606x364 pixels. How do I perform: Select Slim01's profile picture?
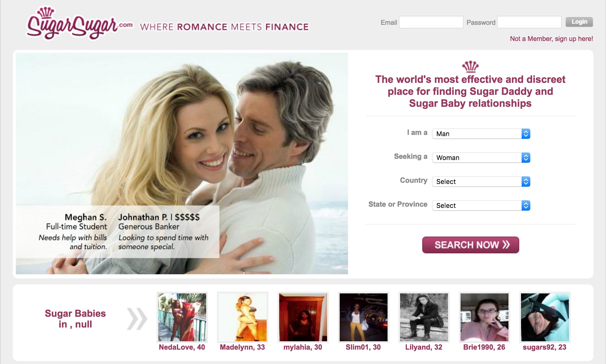pos(363,317)
